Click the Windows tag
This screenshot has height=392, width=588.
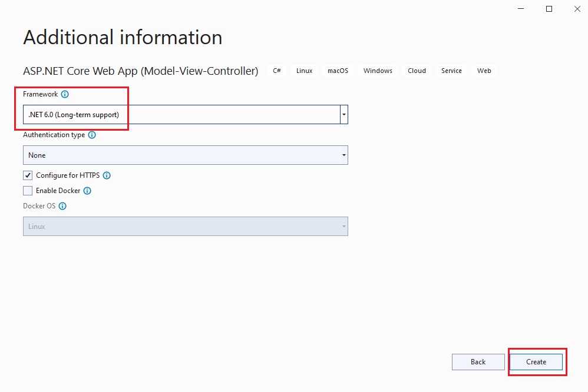coord(378,71)
